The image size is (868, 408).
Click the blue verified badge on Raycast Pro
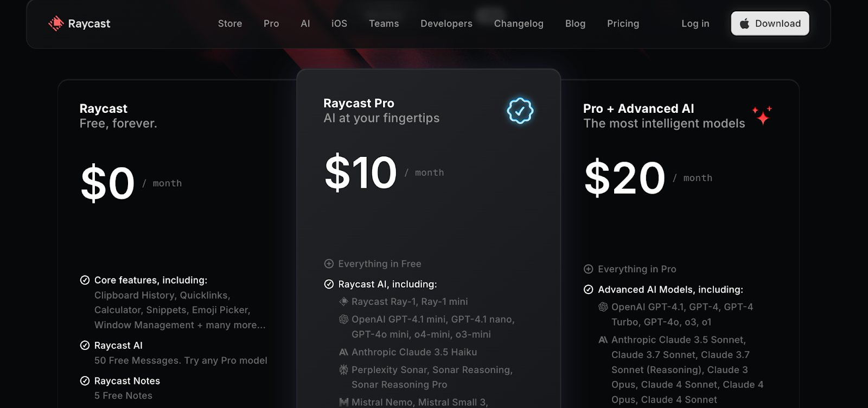[520, 111]
